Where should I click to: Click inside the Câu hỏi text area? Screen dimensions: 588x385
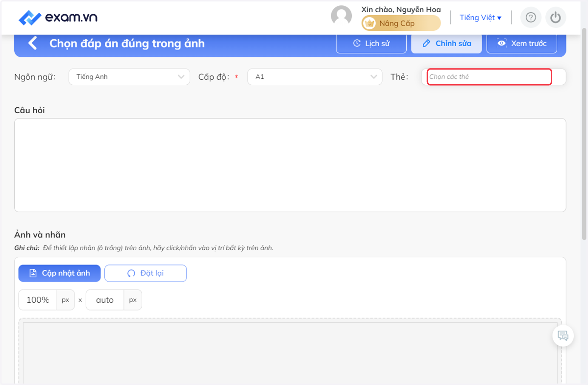click(x=290, y=165)
